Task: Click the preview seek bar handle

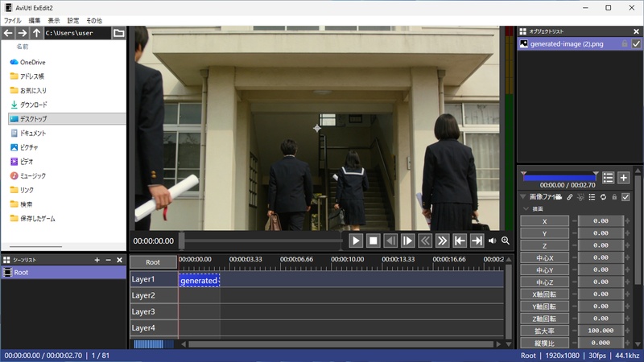Action: click(181, 241)
